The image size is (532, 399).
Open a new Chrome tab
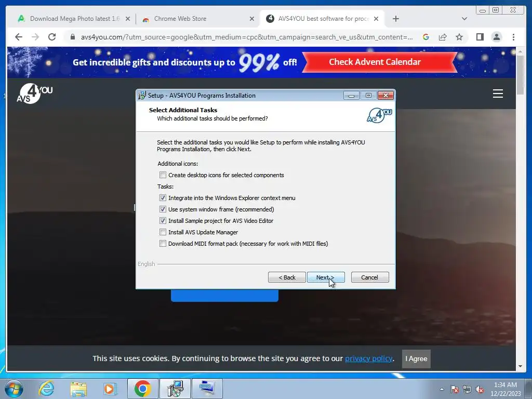[x=395, y=19]
